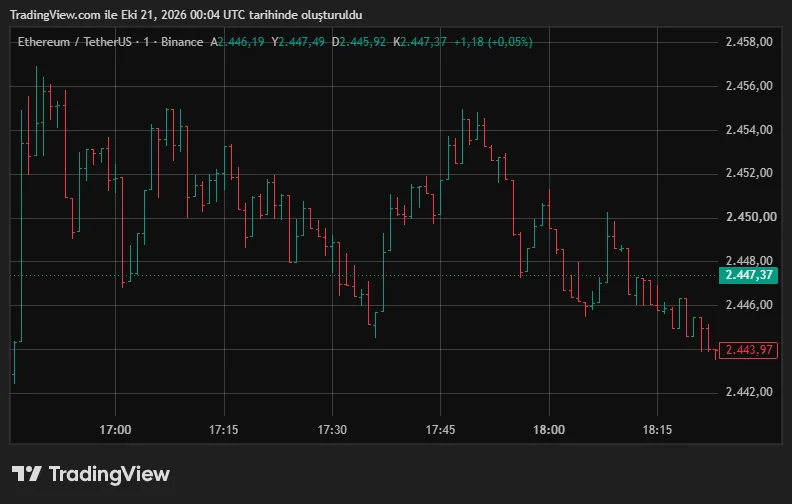Click the 17:30 time axis label
Image resolution: width=792 pixels, height=504 pixels.
coord(332,430)
